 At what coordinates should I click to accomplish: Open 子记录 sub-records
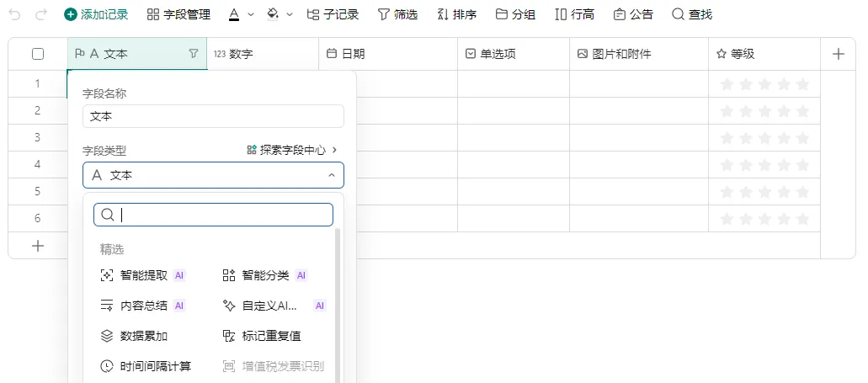click(x=333, y=15)
